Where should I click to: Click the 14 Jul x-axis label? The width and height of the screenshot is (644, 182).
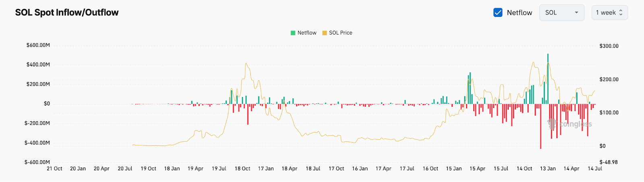pyautogui.click(x=595, y=169)
